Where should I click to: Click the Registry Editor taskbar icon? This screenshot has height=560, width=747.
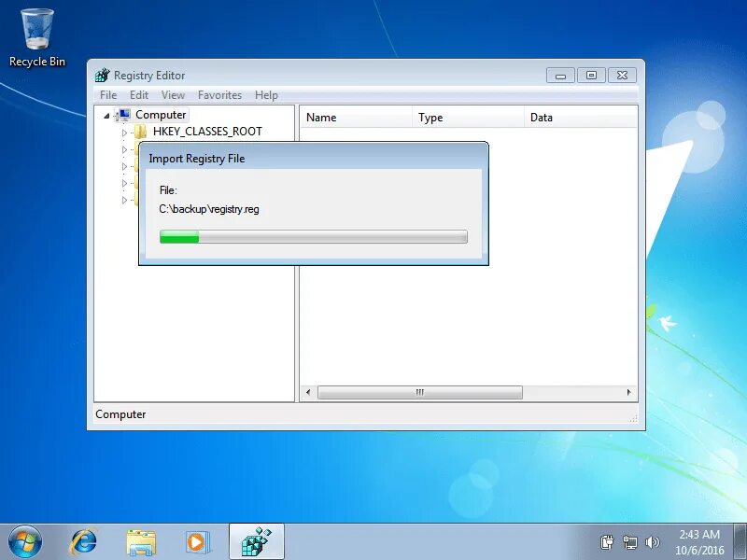click(x=257, y=542)
